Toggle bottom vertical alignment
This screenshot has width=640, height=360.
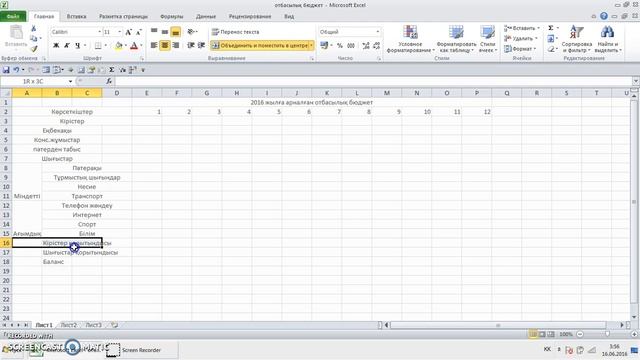176,31
